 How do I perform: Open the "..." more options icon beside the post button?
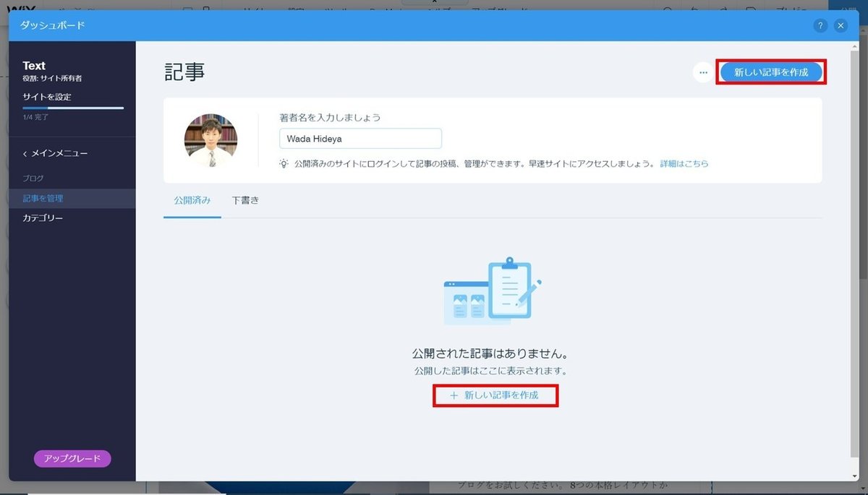[702, 72]
